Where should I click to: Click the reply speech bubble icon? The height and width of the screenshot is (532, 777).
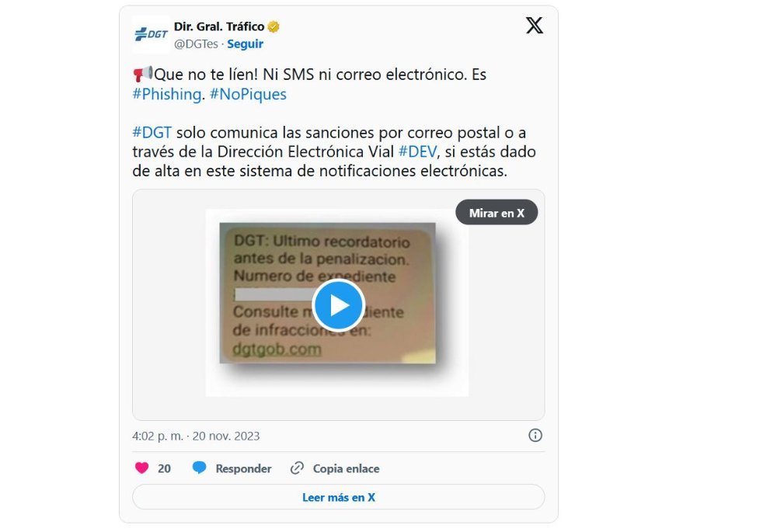(199, 468)
